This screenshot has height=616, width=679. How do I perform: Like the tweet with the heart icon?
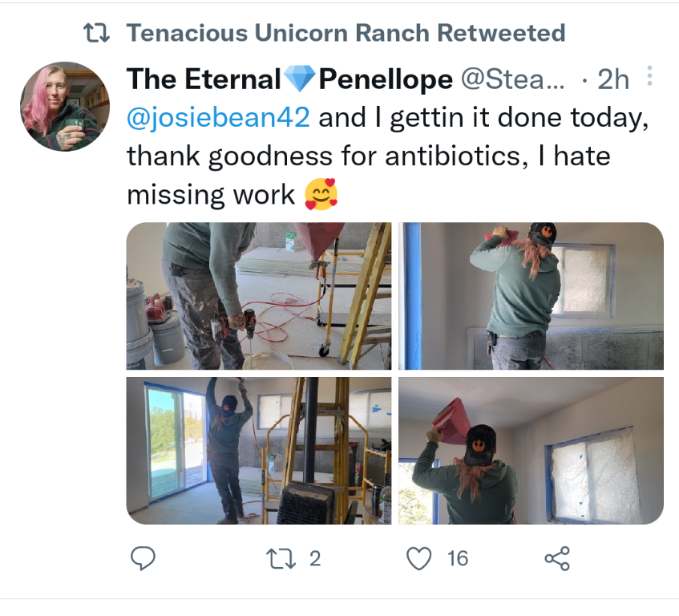click(419, 558)
